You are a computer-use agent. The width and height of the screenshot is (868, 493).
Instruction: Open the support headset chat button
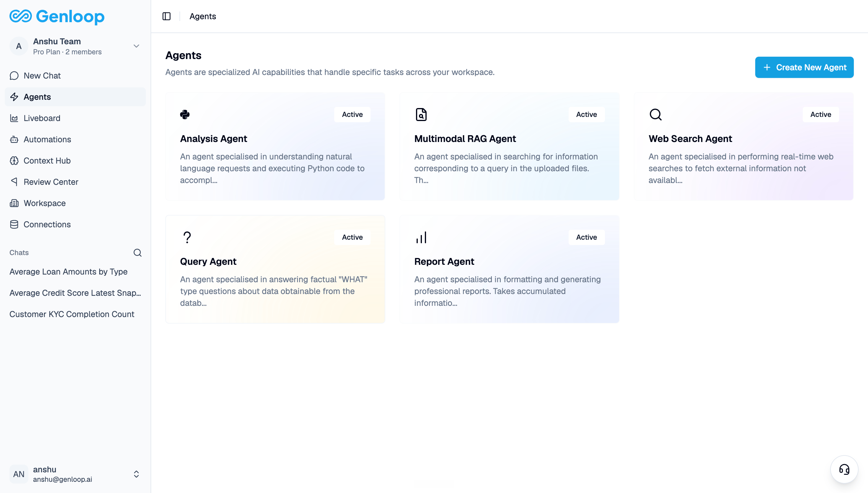844,469
